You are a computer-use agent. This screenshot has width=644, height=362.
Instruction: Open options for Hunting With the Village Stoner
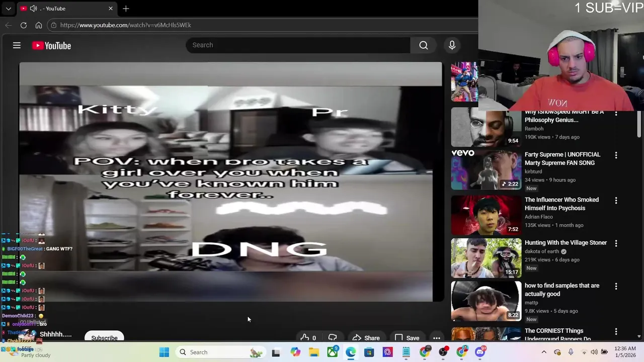coord(616,243)
